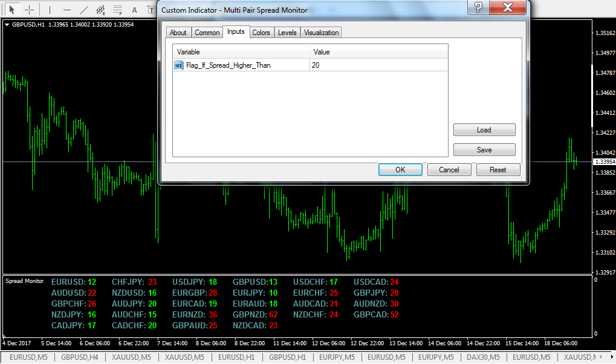Click the CHFJPY: 23 spread reading
Screen dimensions: 616x364
tap(134, 282)
